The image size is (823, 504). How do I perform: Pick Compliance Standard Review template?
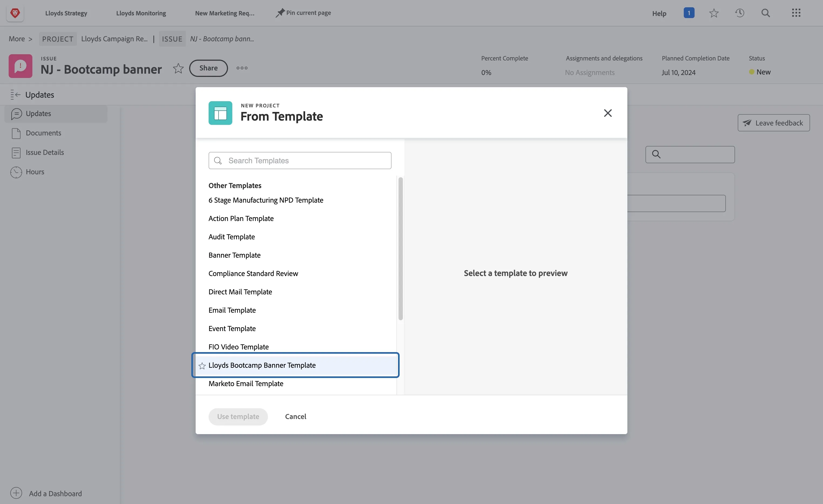pos(253,274)
